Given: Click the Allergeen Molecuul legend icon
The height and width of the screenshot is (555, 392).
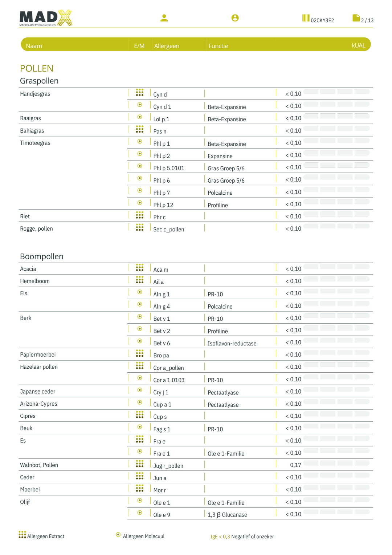Looking at the screenshot, I should 118,535.
